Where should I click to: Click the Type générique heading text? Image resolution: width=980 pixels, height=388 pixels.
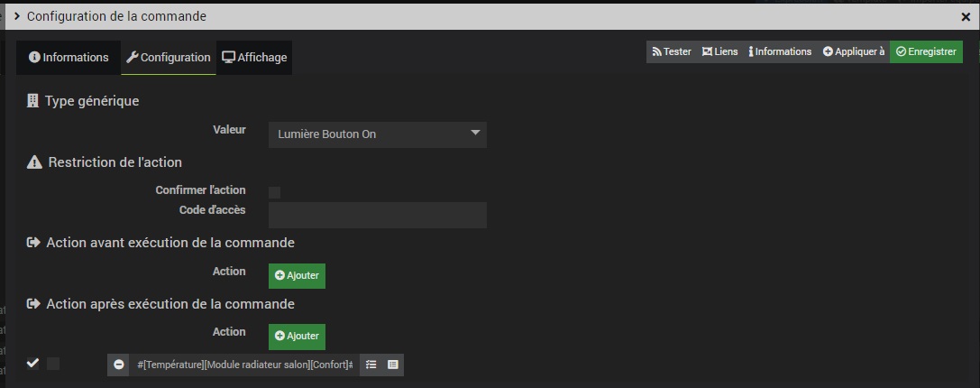click(92, 101)
